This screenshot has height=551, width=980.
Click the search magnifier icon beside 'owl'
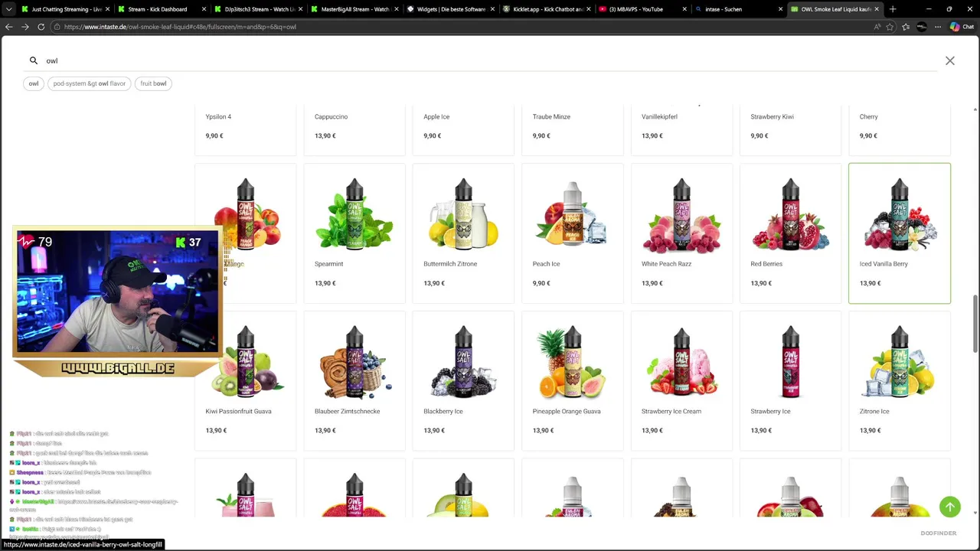point(34,60)
